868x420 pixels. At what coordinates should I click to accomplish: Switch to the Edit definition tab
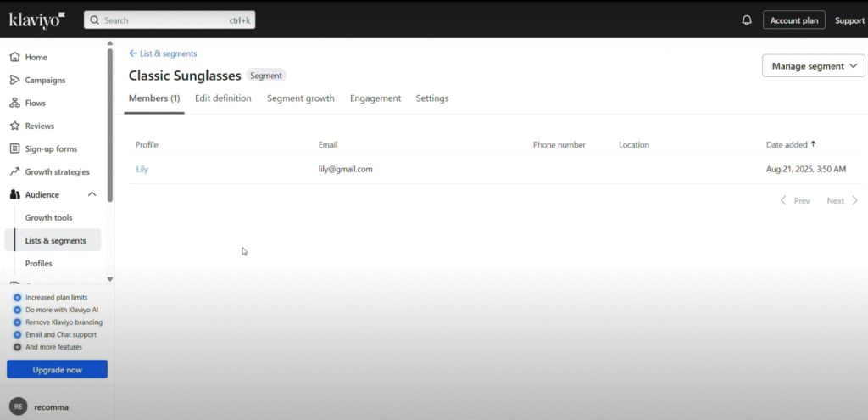[223, 98]
